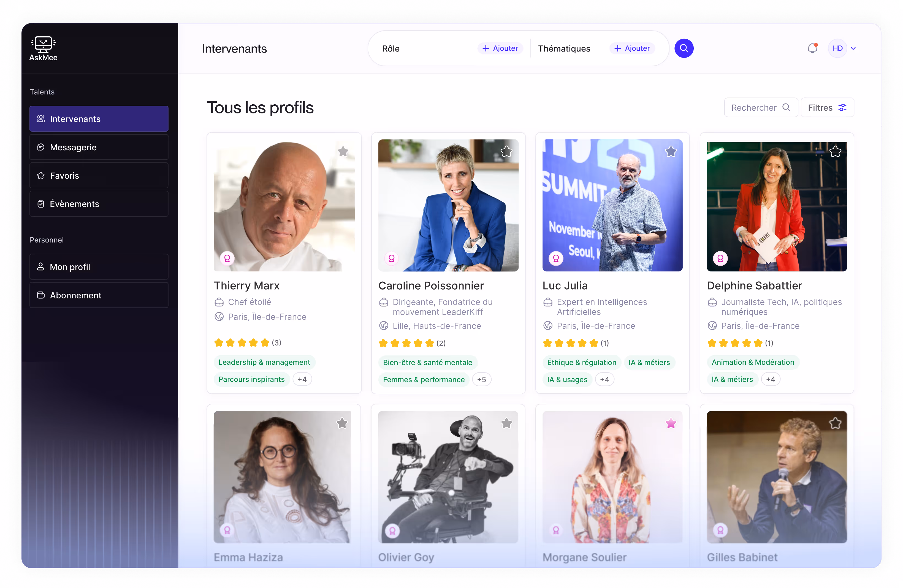The height and width of the screenshot is (588, 903).
Task: Click the Leadership & management tag
Action: 264,362
